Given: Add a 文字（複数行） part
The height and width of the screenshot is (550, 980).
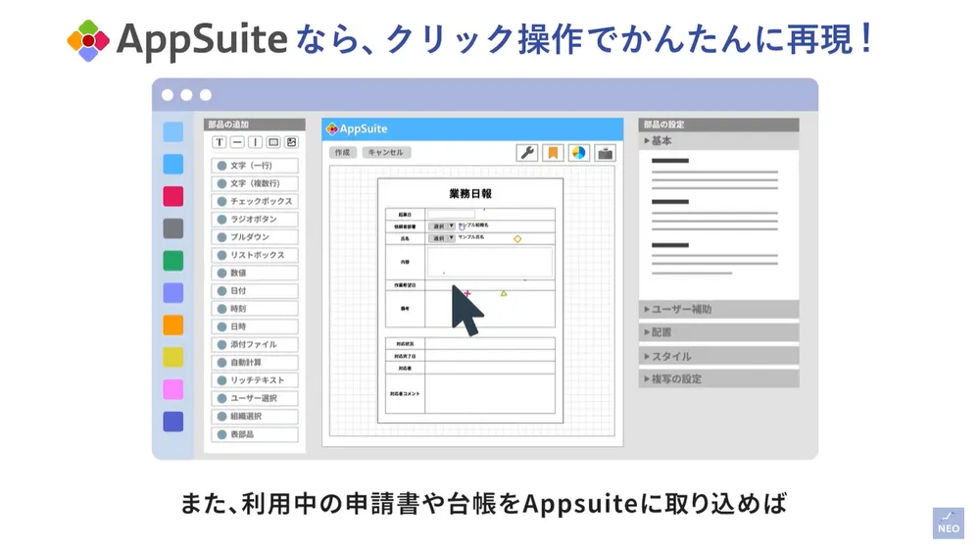Looking at the screenshot, I should tap(255, 183).
